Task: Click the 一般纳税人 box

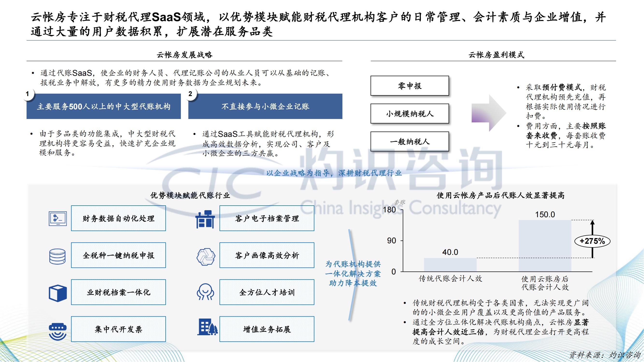Action: coord(410,142)
